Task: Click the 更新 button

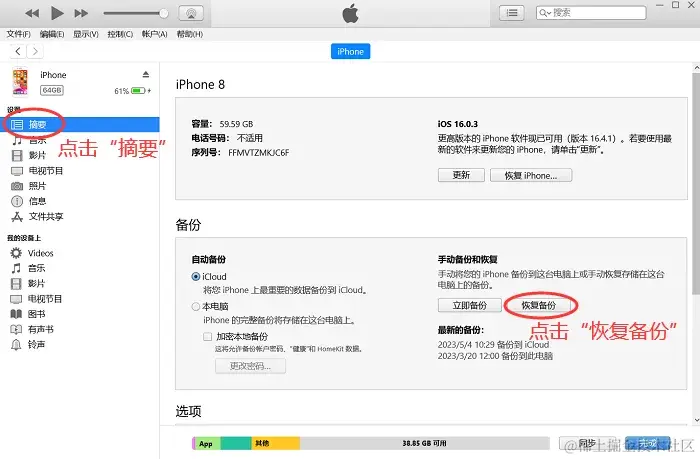Action: tap(461, 175)
